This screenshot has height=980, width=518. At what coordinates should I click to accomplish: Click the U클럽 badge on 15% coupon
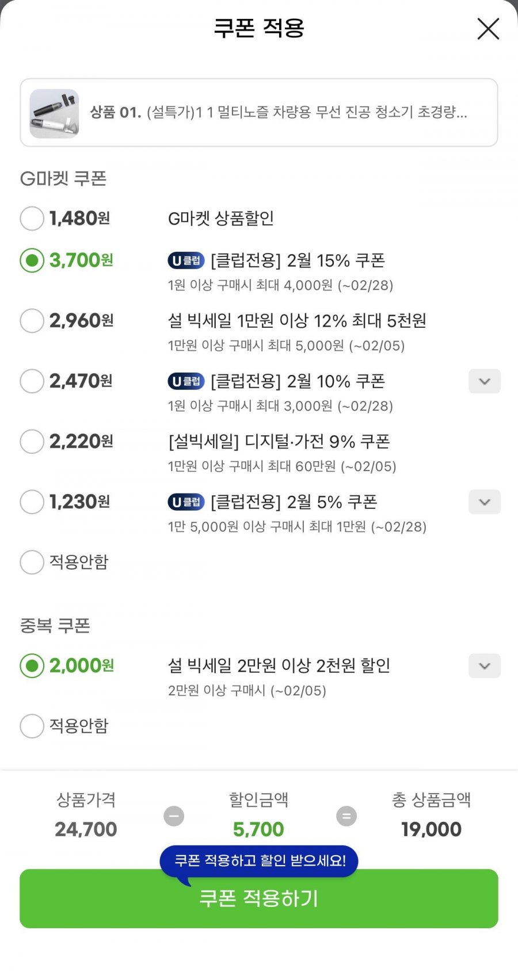tap(186, 261)
